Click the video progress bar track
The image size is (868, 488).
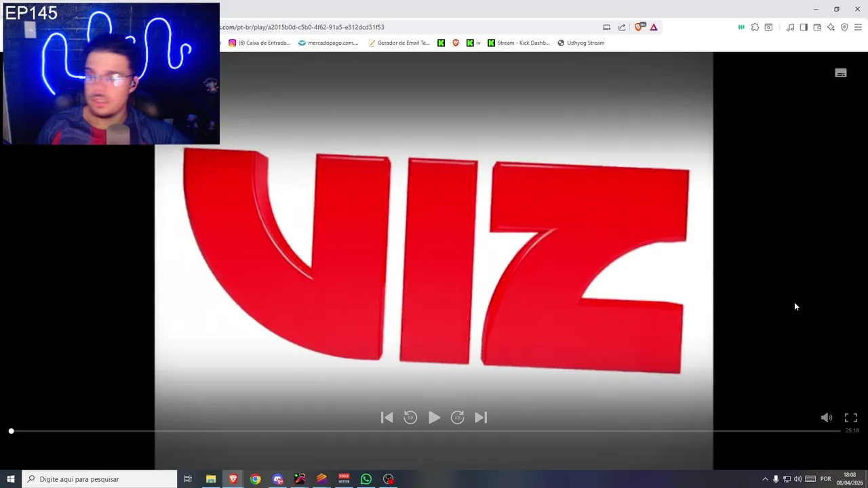pos(426,431)
